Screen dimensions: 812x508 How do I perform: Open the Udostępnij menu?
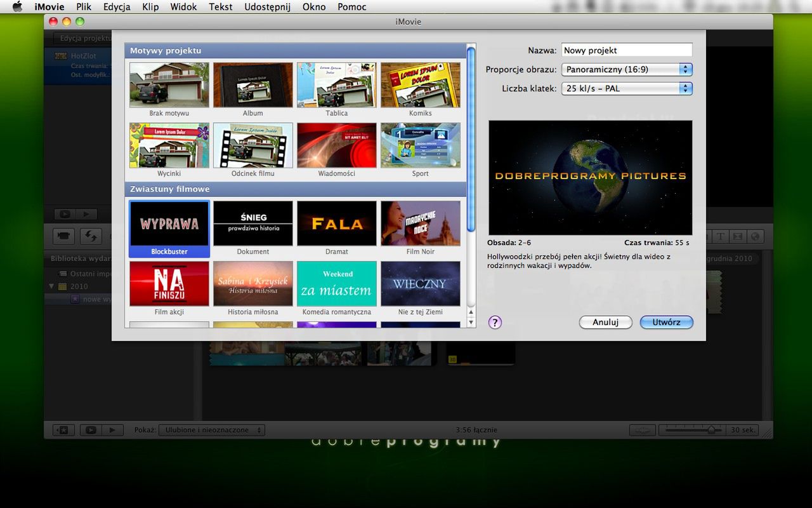pos(267,7)
